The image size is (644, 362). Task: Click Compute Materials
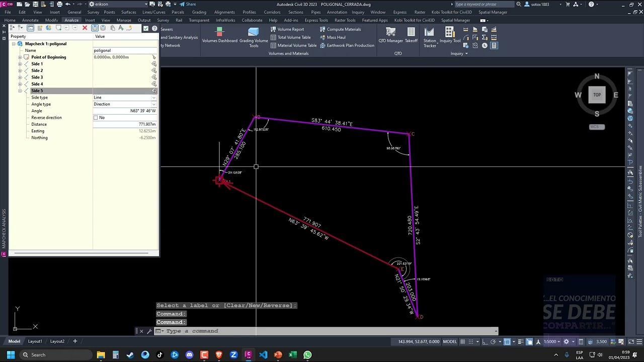(x=340, y=29)
